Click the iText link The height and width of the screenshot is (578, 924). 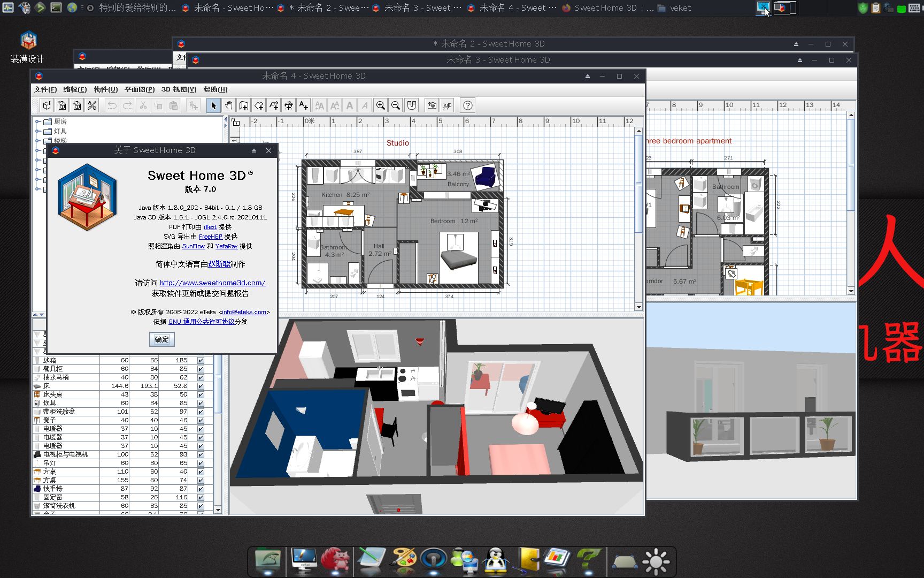[x=210, y=227]
